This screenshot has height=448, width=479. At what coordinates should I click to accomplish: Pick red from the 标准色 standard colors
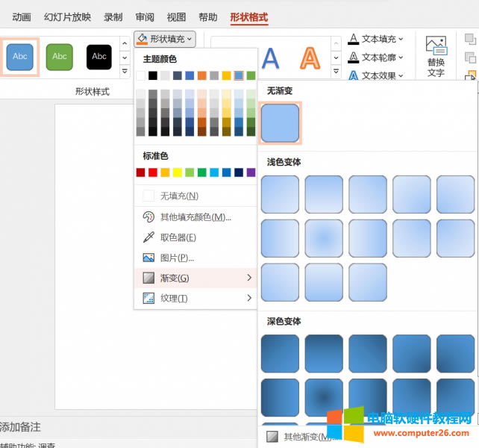point(141,172)
